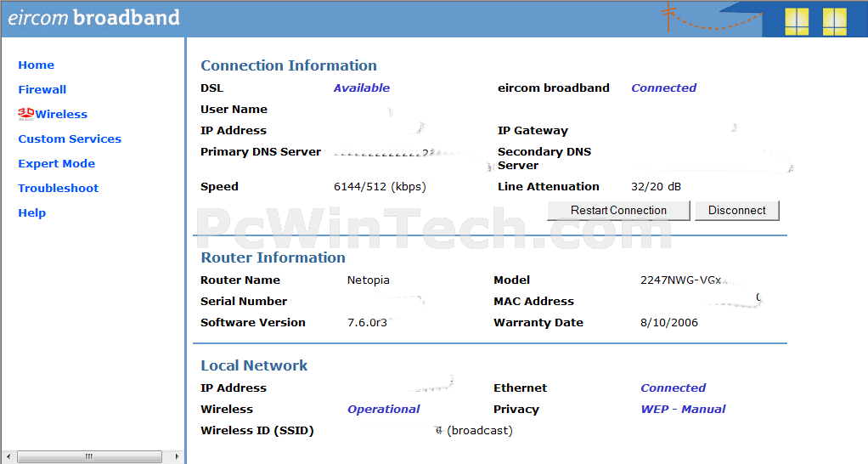Click the model value '2247NWG-VGx'
This screenshot has width=868, height=464.
pos(681,280)
